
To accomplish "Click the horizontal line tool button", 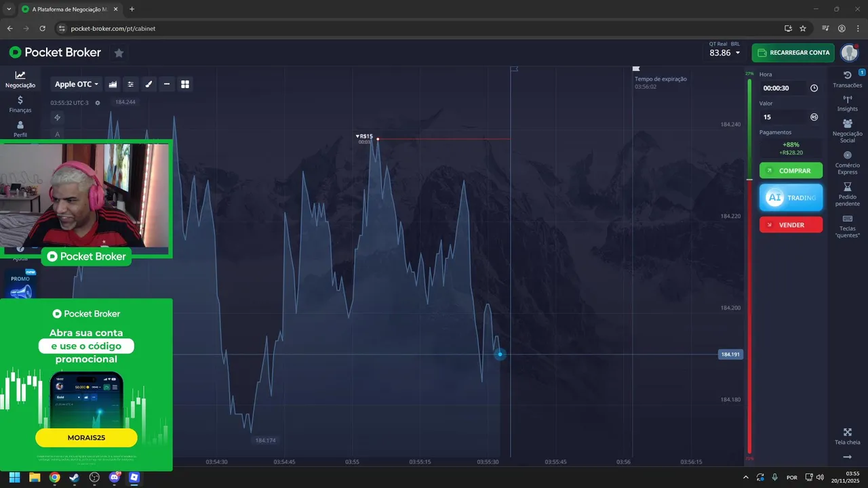I will pyautogui.click(x=167, y=84).
